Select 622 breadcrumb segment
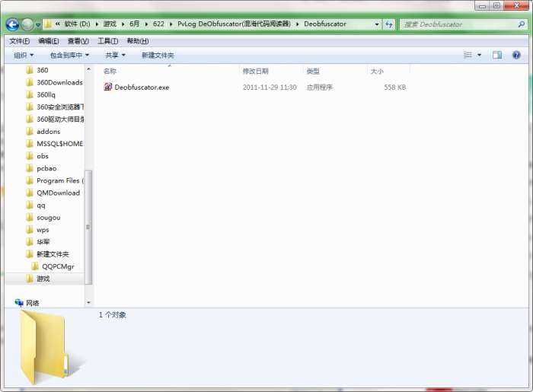The width and height of the screenshot is (533, 392). [x=158, y=24]
